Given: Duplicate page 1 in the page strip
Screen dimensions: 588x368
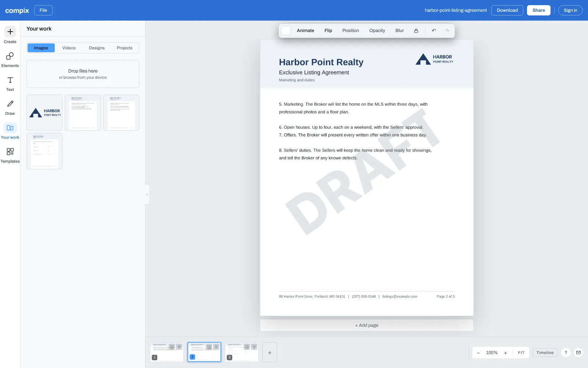Looking at the screenshot, I should click(x=172, y=347).
